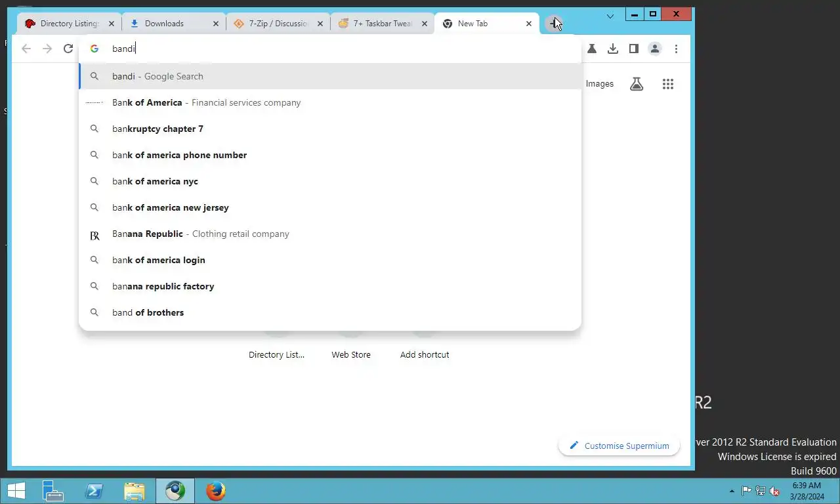Click the Supermium taskbar icon
Image resolution: width=840 pixels, height=504 pixels.
tap(175, 491)
